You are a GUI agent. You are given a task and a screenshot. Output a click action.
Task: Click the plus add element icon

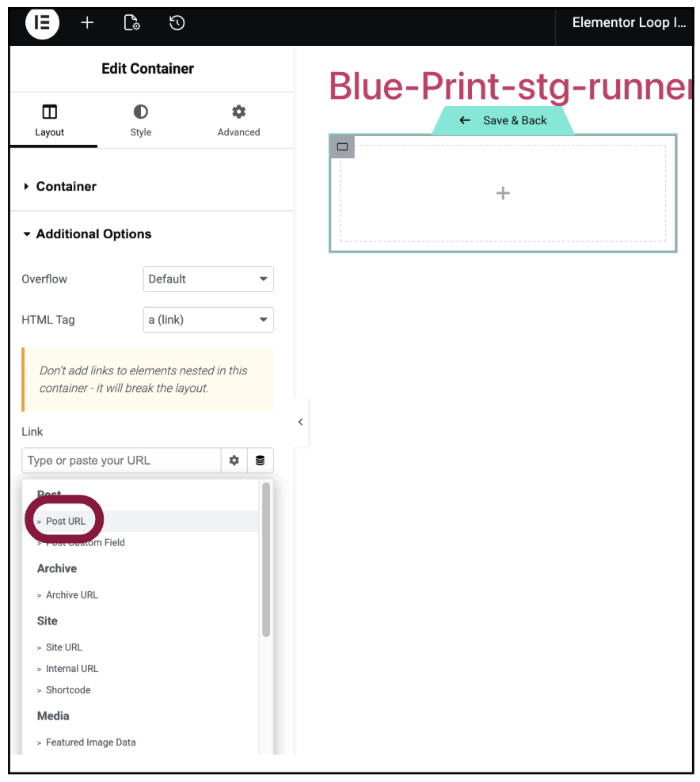pyautogui.click(x=87, y=23)
